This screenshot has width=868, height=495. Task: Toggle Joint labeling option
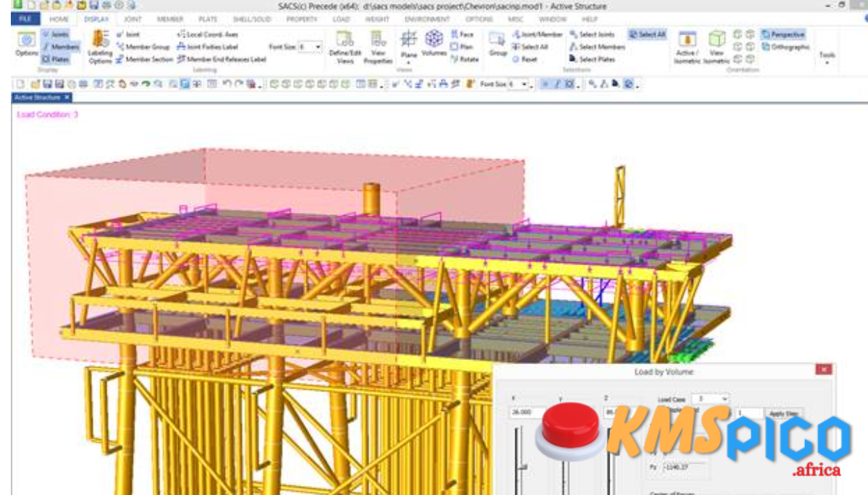click(x=127, y=35)
